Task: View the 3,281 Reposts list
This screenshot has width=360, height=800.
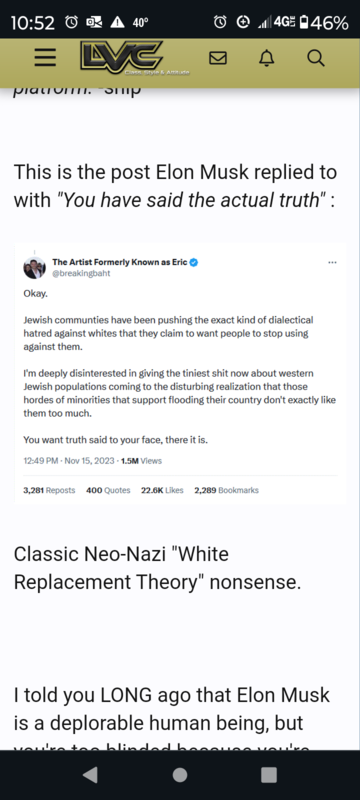Action: 49,490
